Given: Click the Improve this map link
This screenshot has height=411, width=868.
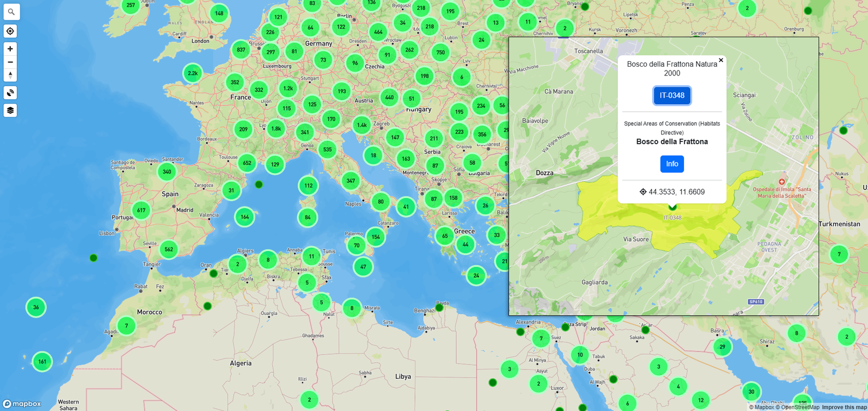Looking at the screenshot, I should click(x=844, y=407).
